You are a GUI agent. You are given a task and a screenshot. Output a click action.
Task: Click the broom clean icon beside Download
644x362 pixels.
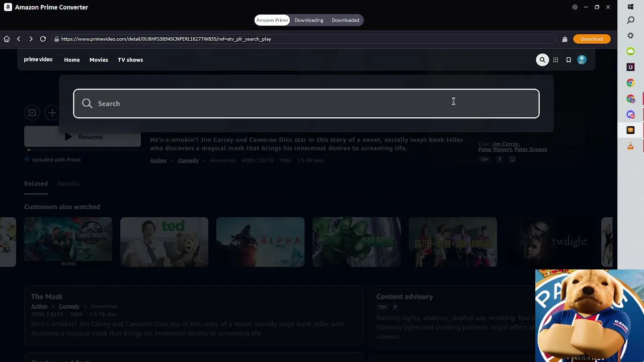(x=565, y=39)
